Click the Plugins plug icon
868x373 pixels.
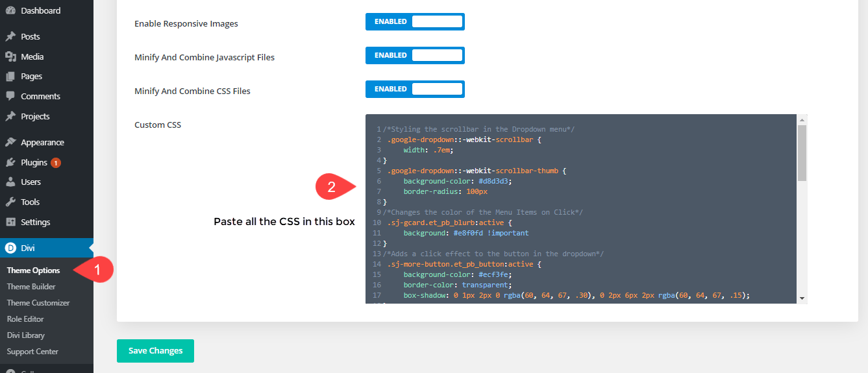coord(10,162)
